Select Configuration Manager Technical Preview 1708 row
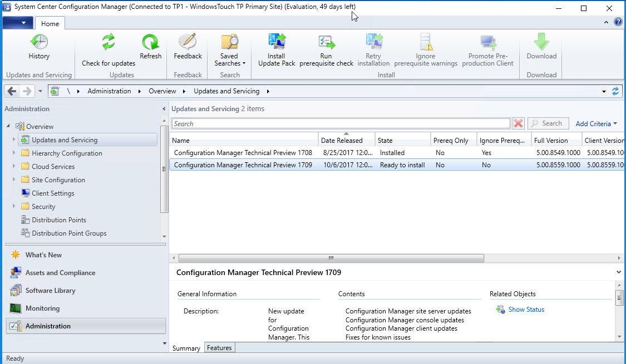The height and width of the screenshot is (364, 626). pos(397,153)
